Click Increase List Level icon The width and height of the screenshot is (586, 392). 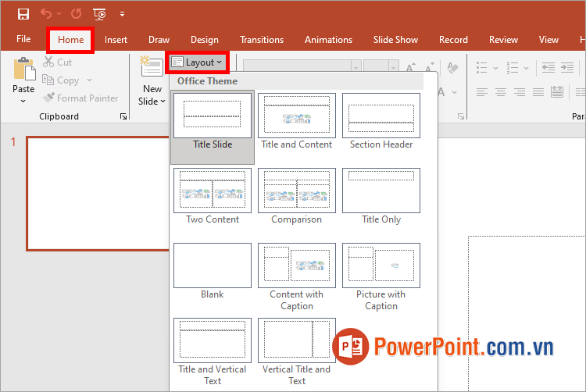pos(567,68)
